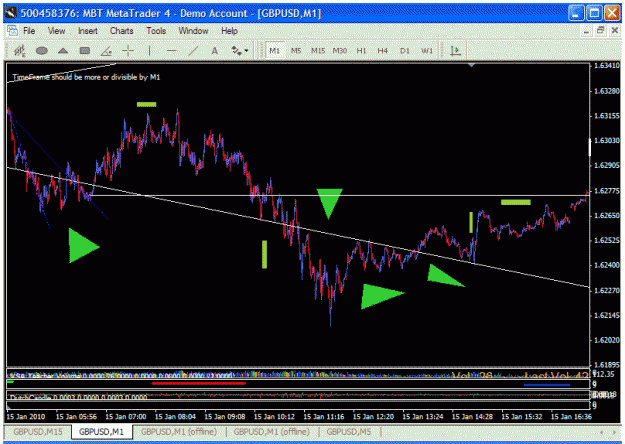Click the 15 Jan 14:28 time label
This screenshot has height=444, width=625.
tap(472, 416)
